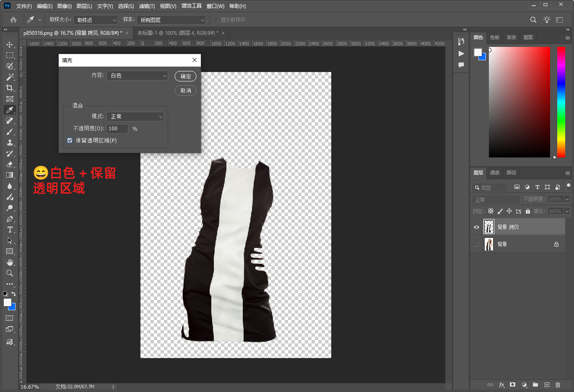Hide the 背景 拷贝 layer
Image resolution: width=574 pixels, height=392 pixels.
point(476,227)
